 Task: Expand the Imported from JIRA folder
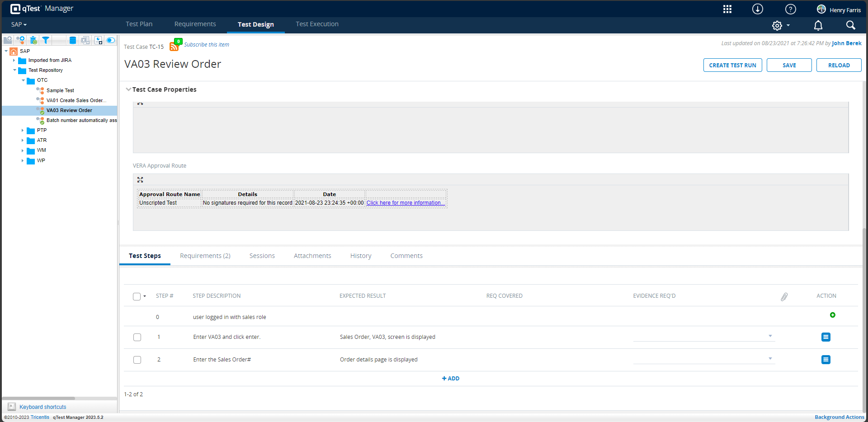[14, 60]
